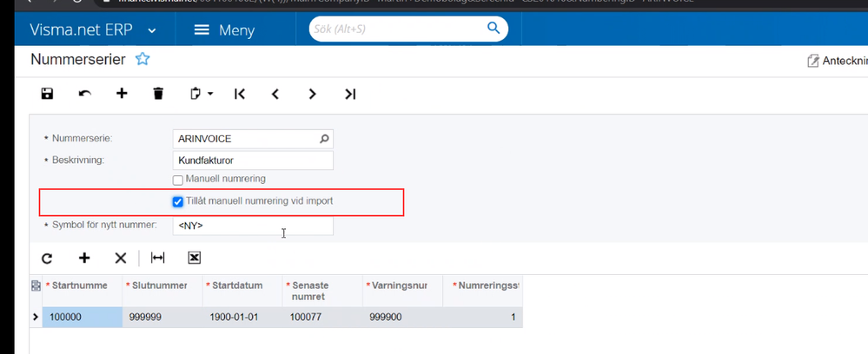
Task: Delete the current number series record
Action: click(x=158, y=94)
